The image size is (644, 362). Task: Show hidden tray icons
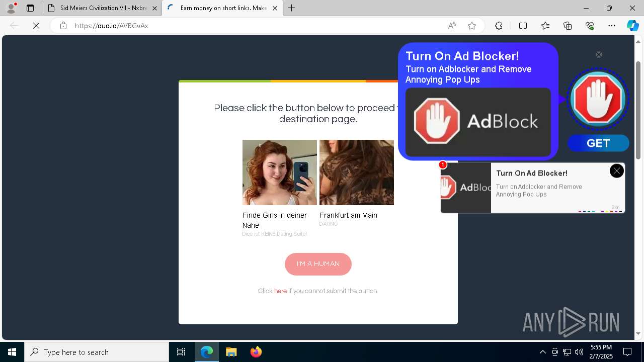pyautogui.click(x=542, y=352)
